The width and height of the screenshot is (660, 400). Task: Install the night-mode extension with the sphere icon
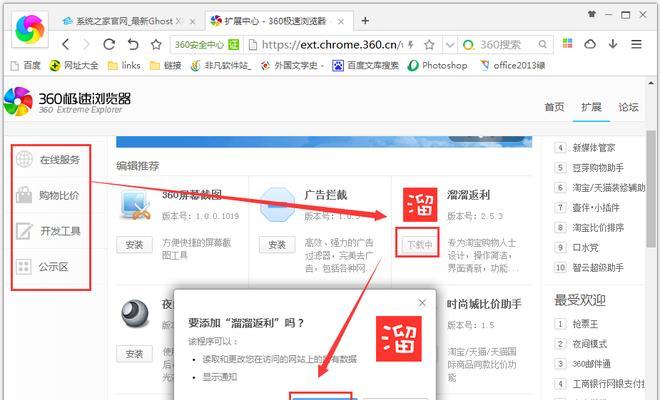(134, 354)
